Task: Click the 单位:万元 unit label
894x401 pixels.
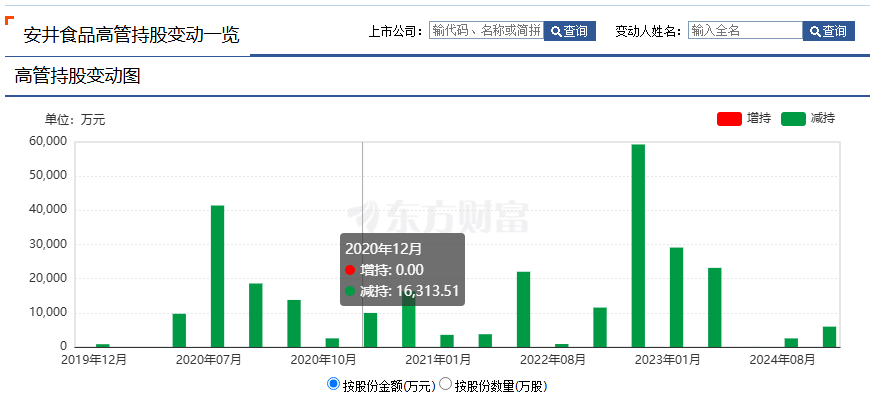Action: tap(75, 120)
